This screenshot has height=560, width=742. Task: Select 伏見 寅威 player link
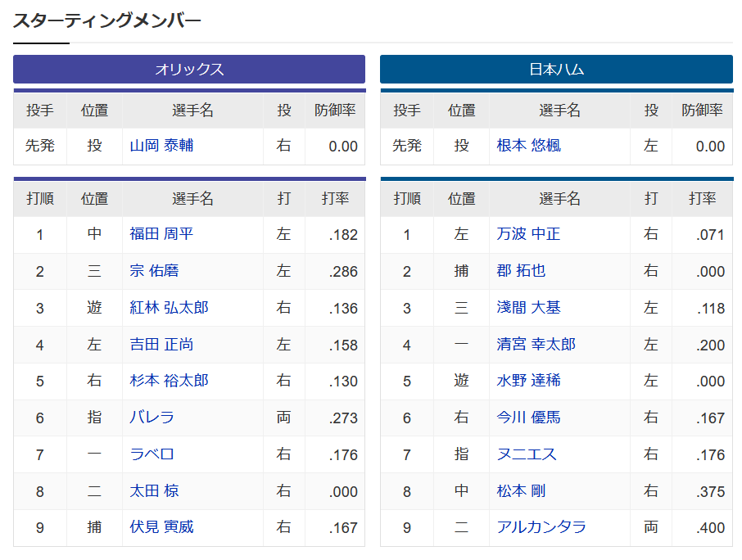click(x=161, y=527)
